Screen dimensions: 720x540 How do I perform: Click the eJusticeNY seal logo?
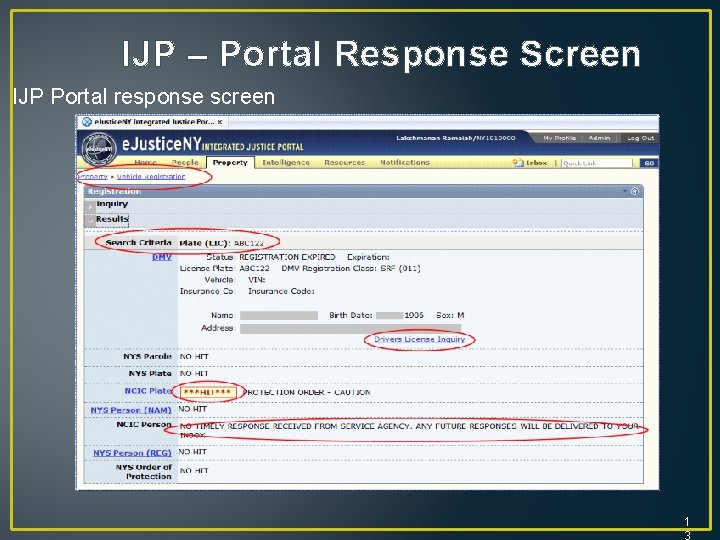click(99, 149)
